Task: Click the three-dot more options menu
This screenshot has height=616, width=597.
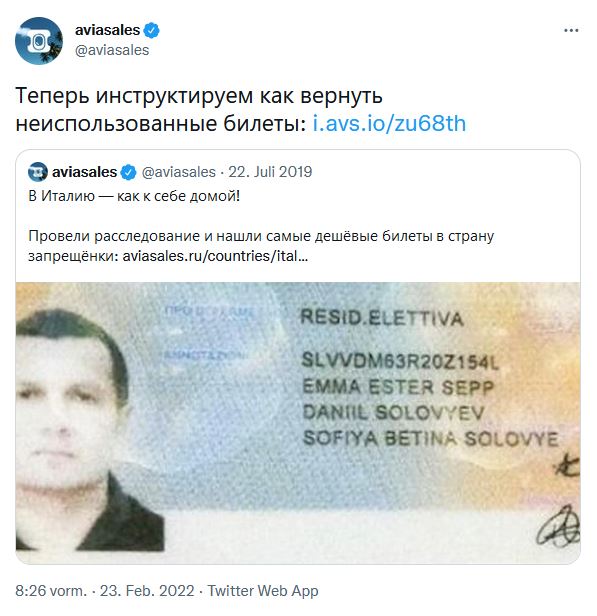Action: click(571, 31)
